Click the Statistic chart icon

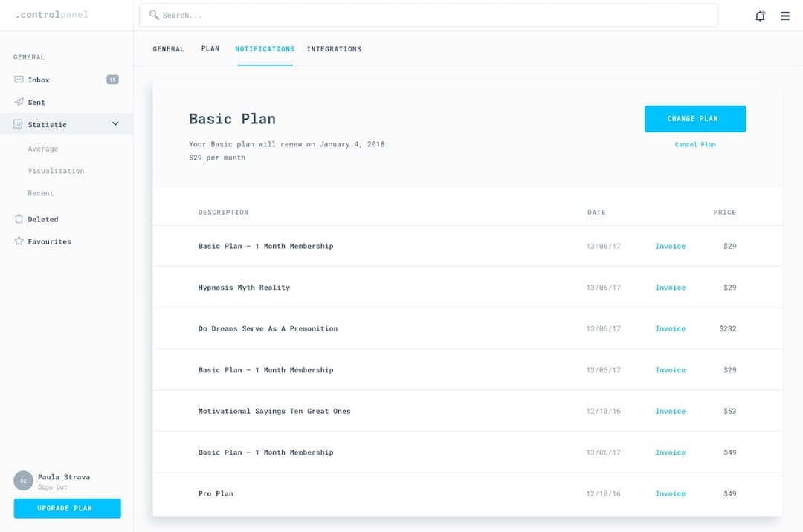pyautogui.click(x=18, y=123)
